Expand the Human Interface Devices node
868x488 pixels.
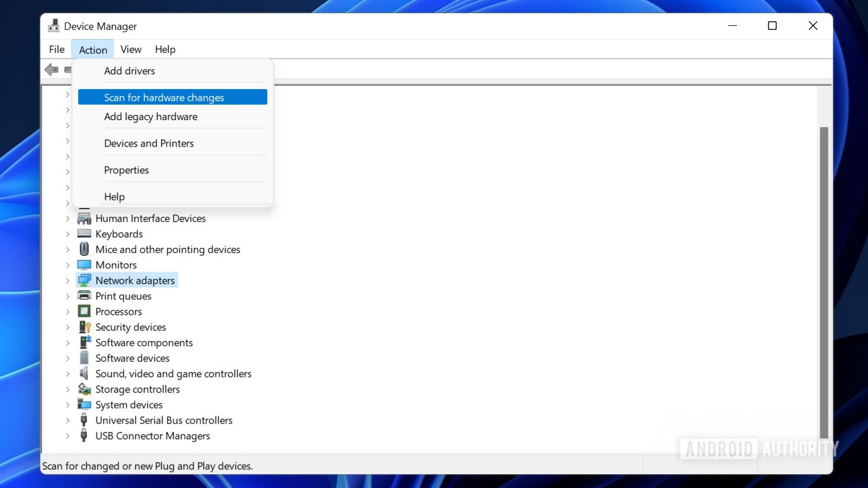(67, 218)
